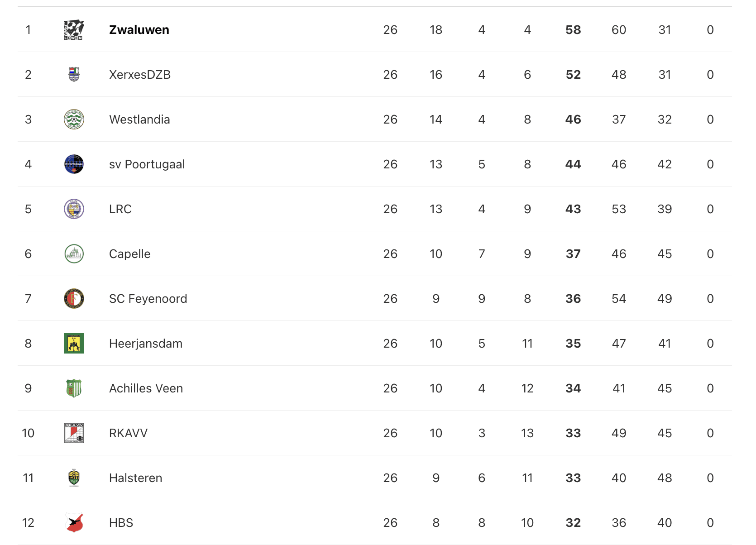Select the HBS team name
756x545 pixels.
pyautogui.click(x=121, y=523)
